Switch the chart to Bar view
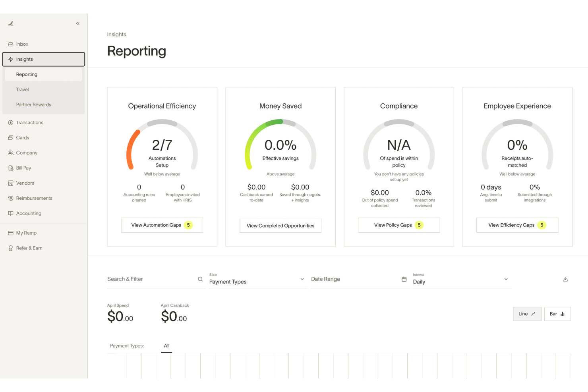This screenshot has width=588, height=392. tap(557, 314)
